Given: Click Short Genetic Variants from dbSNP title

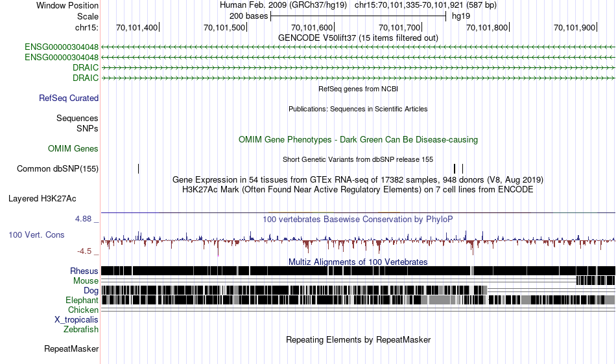Looking at the screenshot, I should coord(358,159).
